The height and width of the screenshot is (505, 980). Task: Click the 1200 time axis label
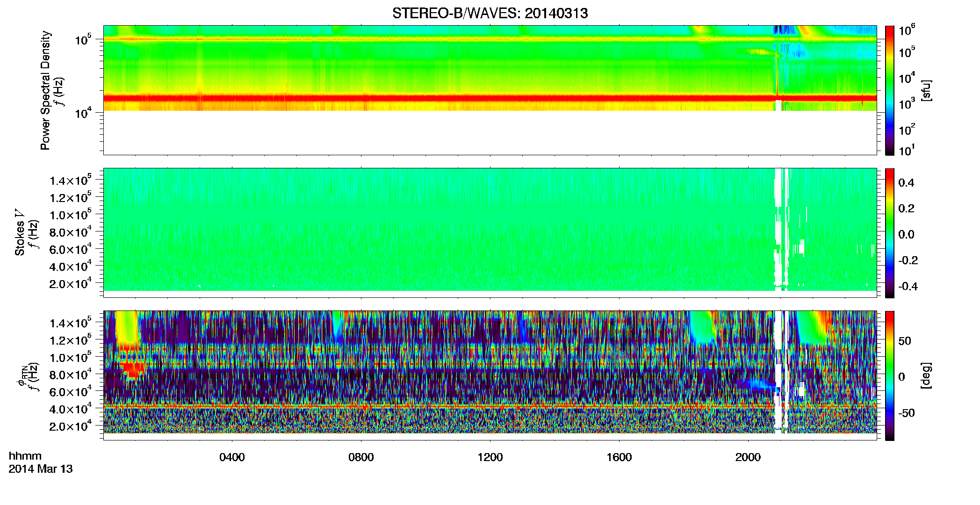(490, 457)
